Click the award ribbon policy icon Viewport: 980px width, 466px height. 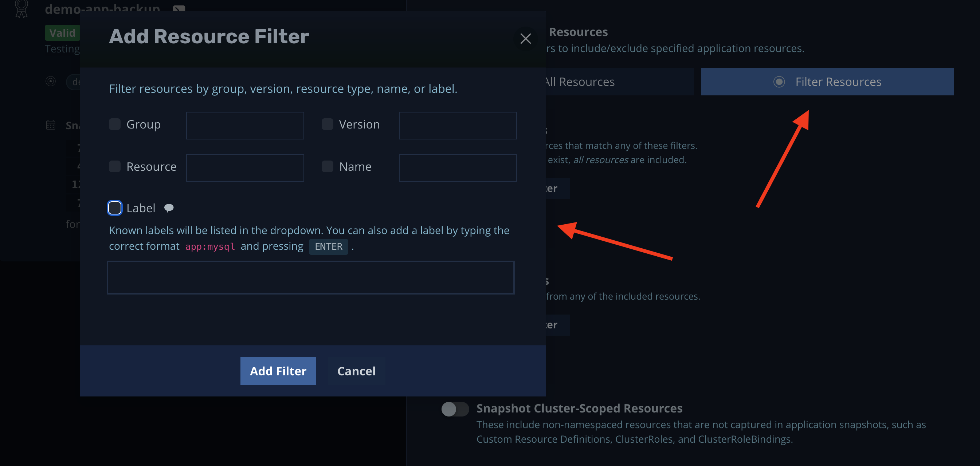pyautogui.click(x=21, y=9)
